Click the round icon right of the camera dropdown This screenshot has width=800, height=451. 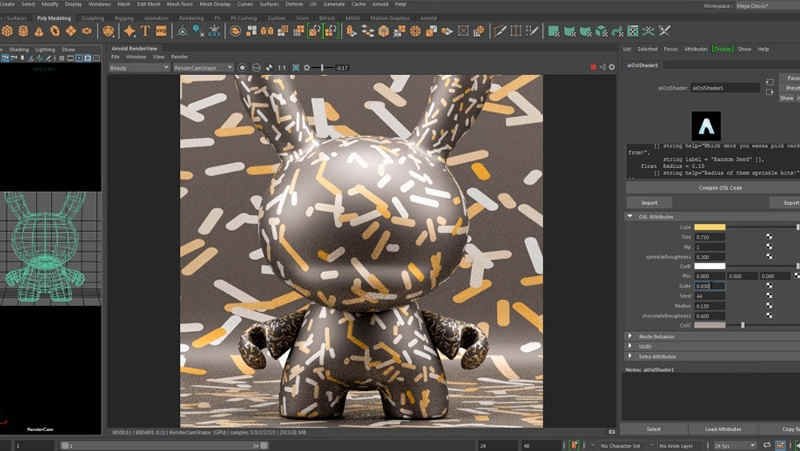tap(243, 67)
